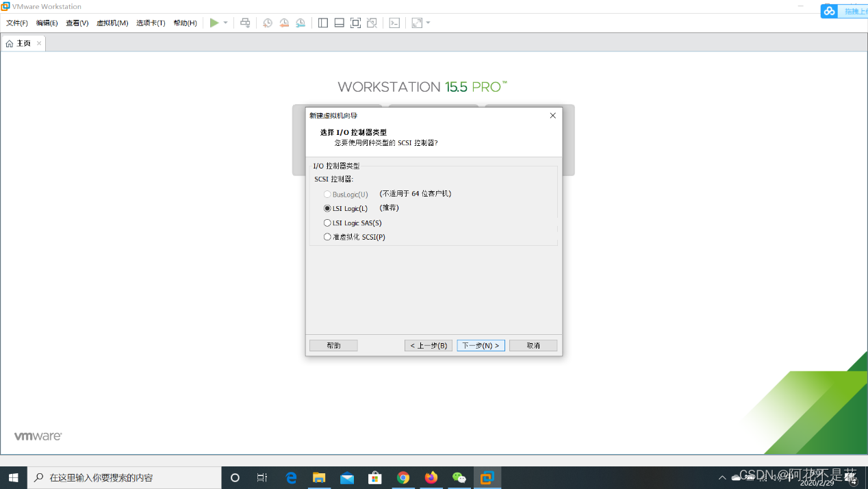Expand the stretch display dropdown arrow
The height and width of the screenshot is (489, 868).
tap(429, 23)
